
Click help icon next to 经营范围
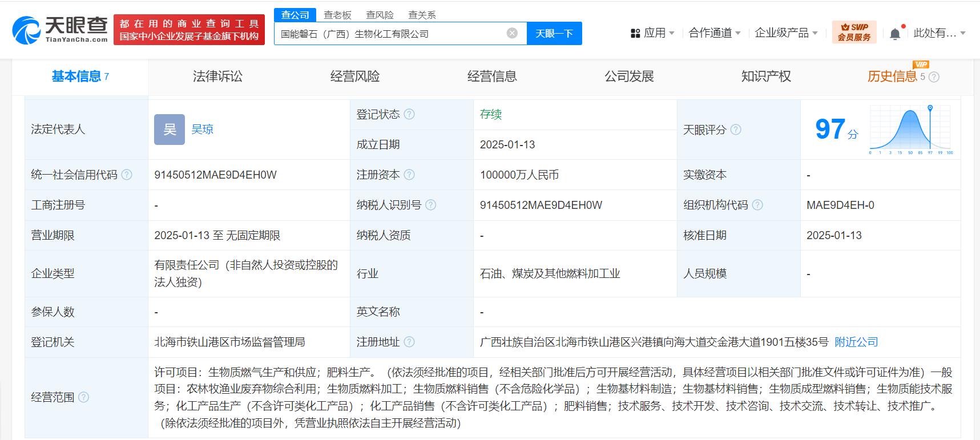tap(83, 397)
